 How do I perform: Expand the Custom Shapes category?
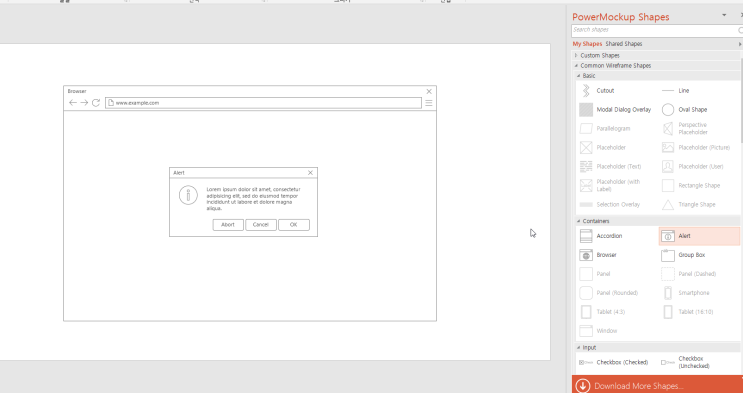pos(576,55)
